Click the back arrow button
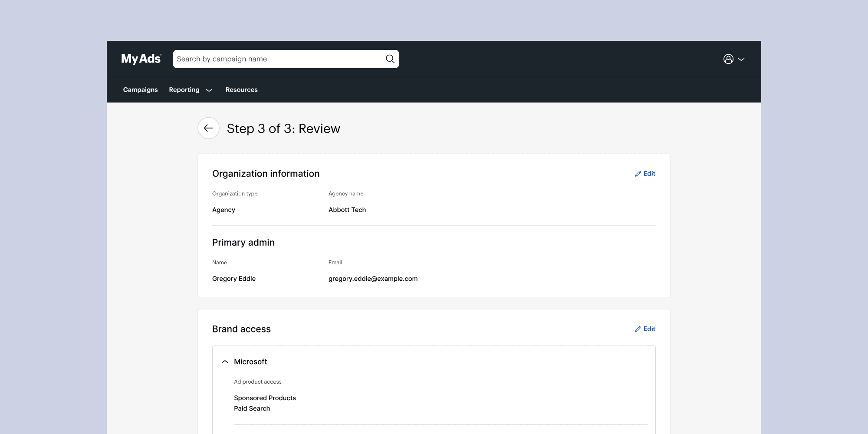The height and width of the screenshot is (434, 868). (x=208, y=128)
